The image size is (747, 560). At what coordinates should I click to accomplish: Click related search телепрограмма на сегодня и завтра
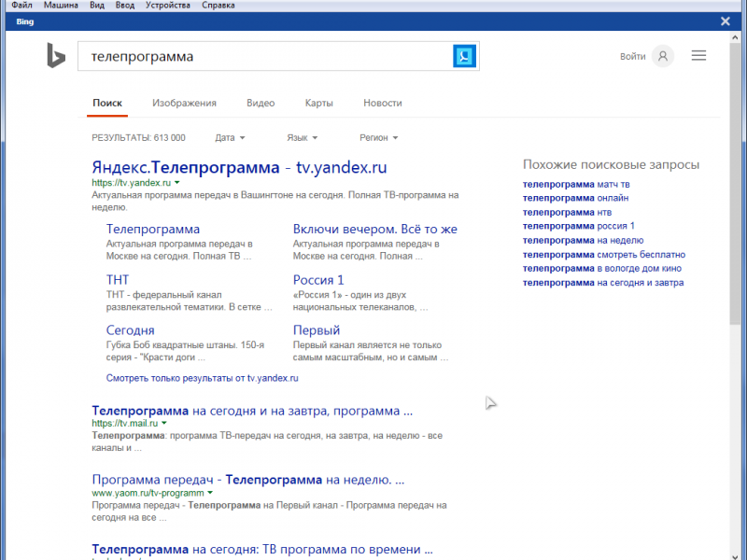click(603, 283)
